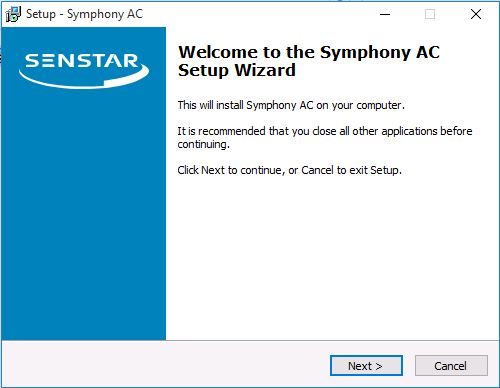Click the "Setup - Symphony AC" title text
Screen dimensions: 500x388
[x=84, y=14]
